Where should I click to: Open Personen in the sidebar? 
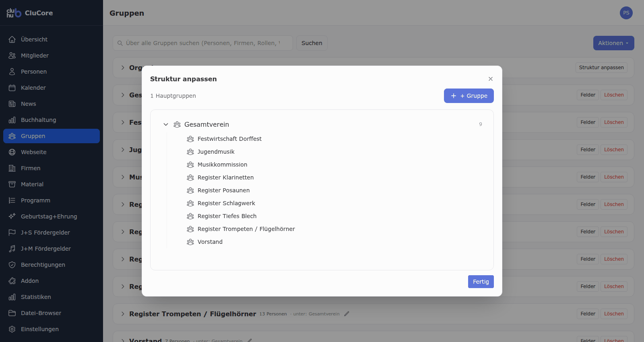coord(52,72)
